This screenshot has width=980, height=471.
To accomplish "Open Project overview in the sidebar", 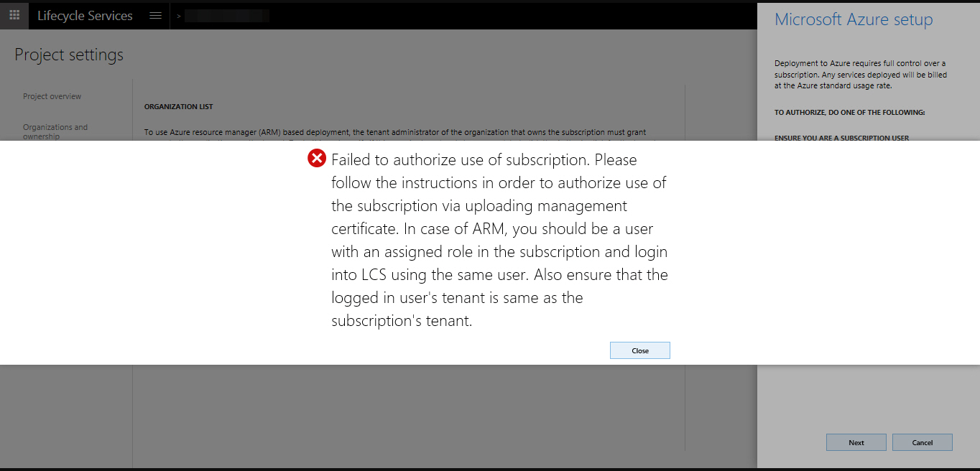I will tap(52, 96).
